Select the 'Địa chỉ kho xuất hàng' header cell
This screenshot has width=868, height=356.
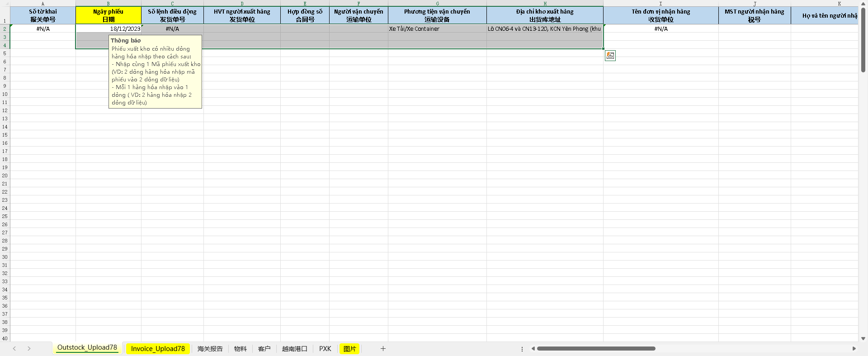545,15
